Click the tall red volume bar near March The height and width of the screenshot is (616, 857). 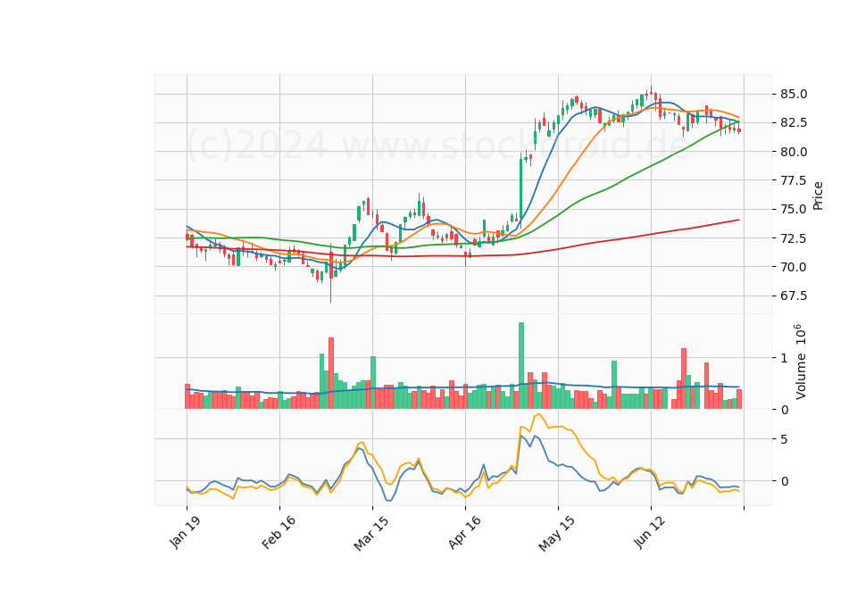pyautogui.click(x=331, y=373)
